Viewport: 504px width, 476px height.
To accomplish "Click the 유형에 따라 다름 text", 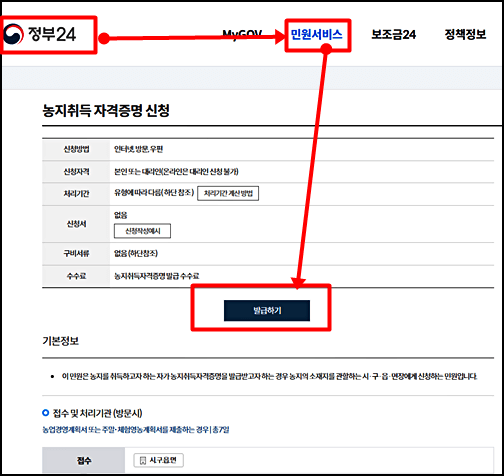I will (154, 193).
